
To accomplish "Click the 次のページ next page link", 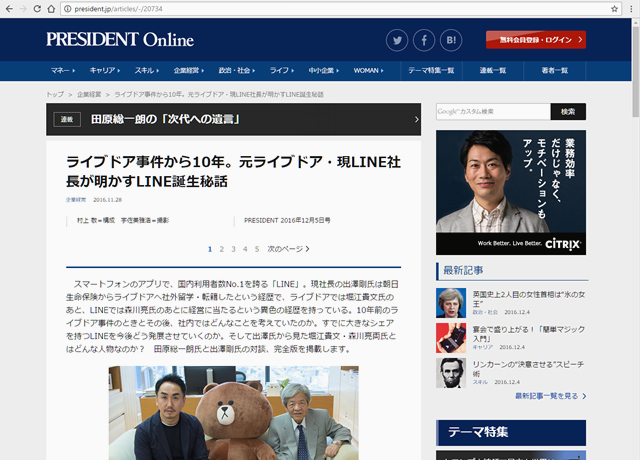I will 288,248.
